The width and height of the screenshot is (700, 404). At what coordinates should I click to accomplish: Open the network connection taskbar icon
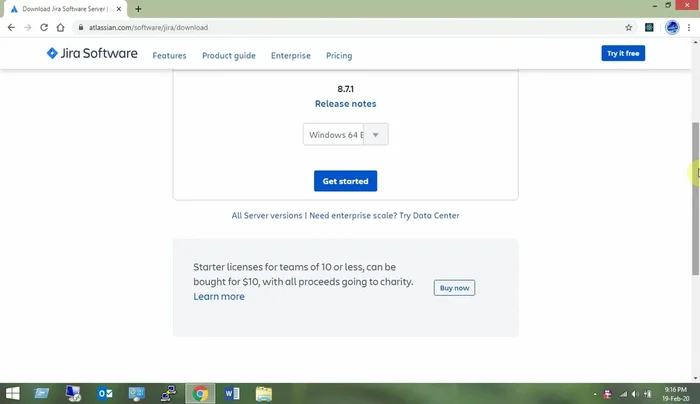[x=168, y=393]
